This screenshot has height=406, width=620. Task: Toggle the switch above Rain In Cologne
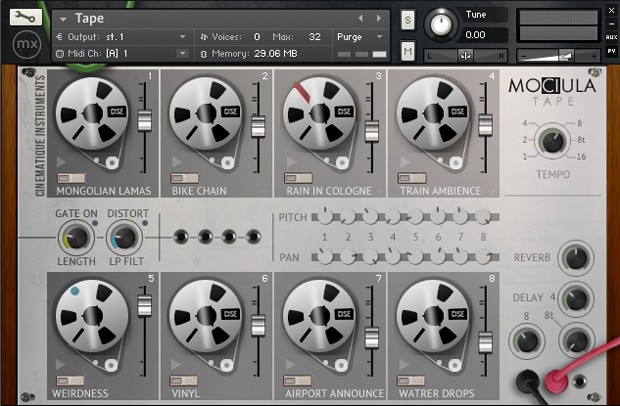[x=298, y=178]
